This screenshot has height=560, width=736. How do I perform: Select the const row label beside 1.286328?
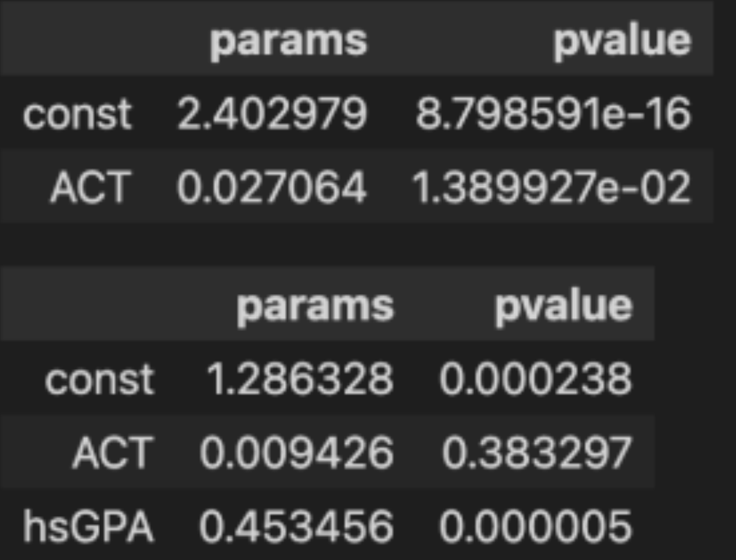coord(99,379)
